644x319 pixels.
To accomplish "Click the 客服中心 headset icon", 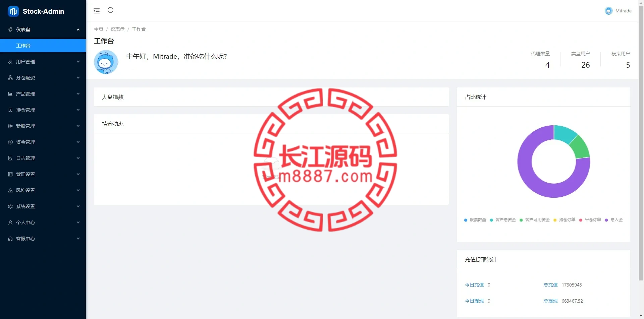I will 10,239.
